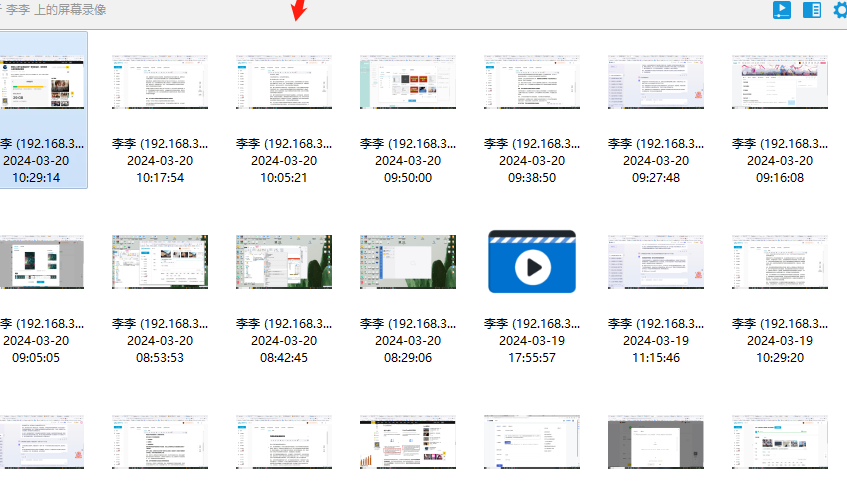Click the label text ending 08:53:53
The image size is (847, 485).
click(160, 349)
